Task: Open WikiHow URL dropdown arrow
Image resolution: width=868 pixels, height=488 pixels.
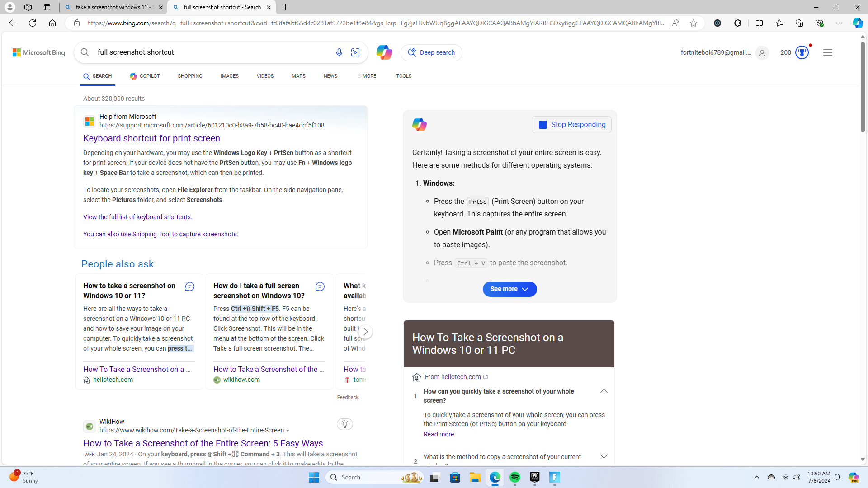Action: click(x=288, y=431)
